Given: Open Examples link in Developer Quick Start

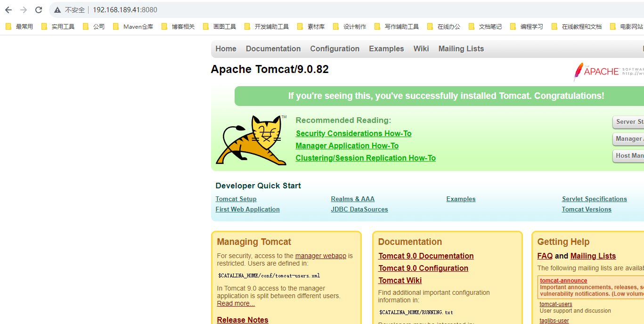Looking at the screenshot, I should (x=461, y=199).
